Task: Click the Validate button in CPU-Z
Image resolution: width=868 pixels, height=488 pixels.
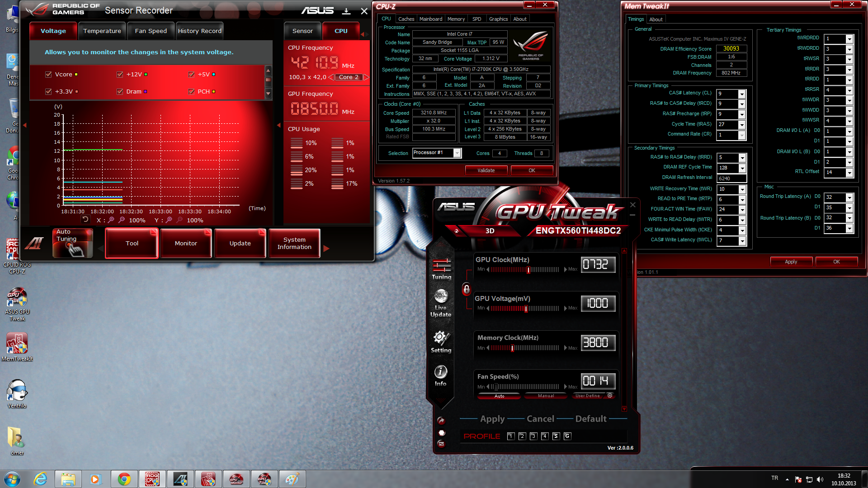Action: [486, 170]
